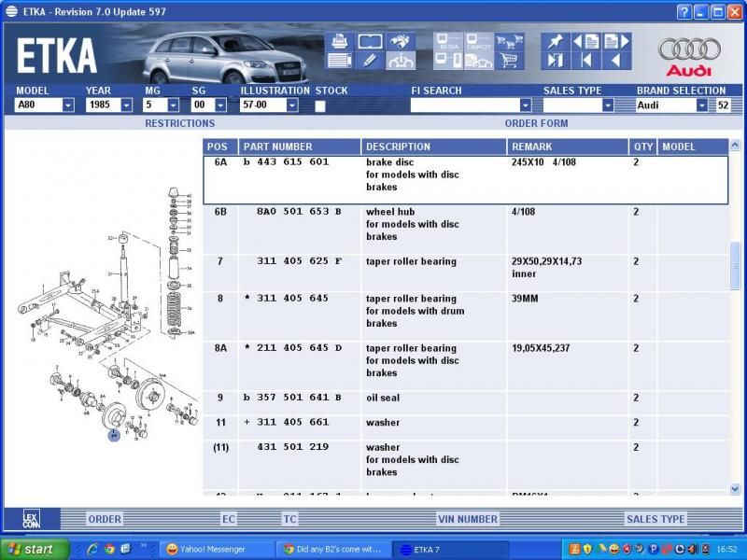
Task: Click the list view icon below printer
Action: coord(339,61)
